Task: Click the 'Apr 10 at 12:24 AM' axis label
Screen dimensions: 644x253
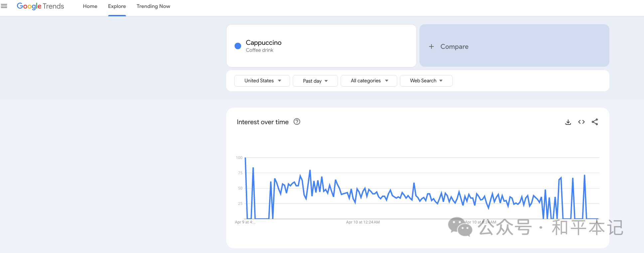Action: click(x=363, y=222)
